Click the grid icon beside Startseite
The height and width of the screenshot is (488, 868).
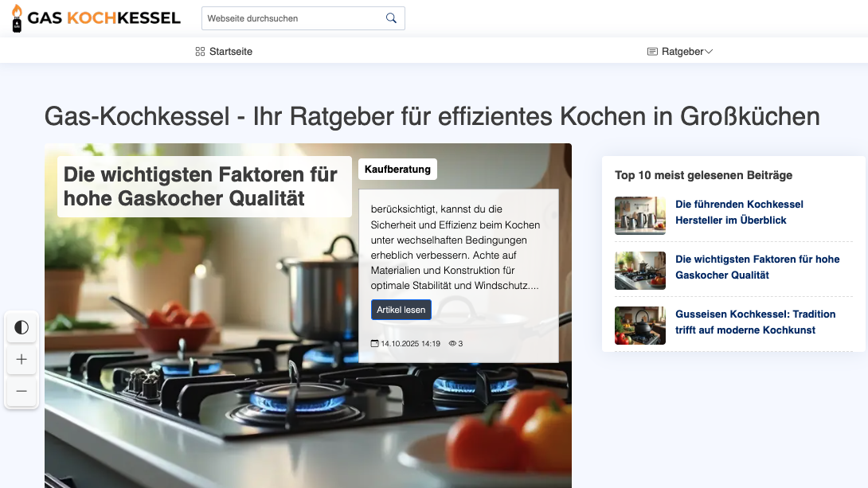point(199,51)
